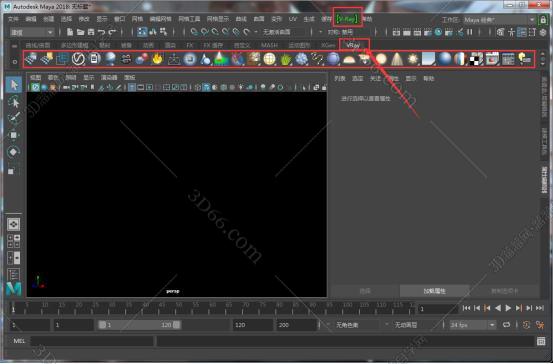Click the four-view layout icon
Image resolution: width=553 pixels, height=364 pixels.
(x=14, y=241)
